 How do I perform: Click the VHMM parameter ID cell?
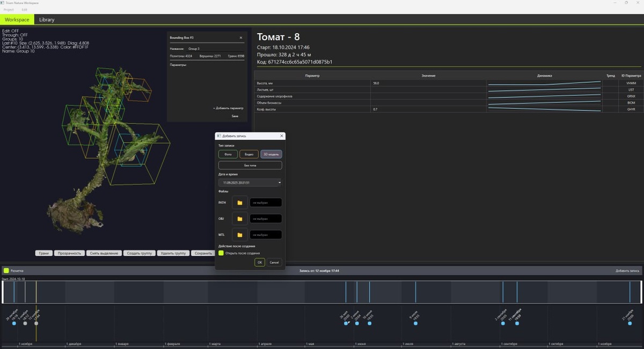click(631, 83)
